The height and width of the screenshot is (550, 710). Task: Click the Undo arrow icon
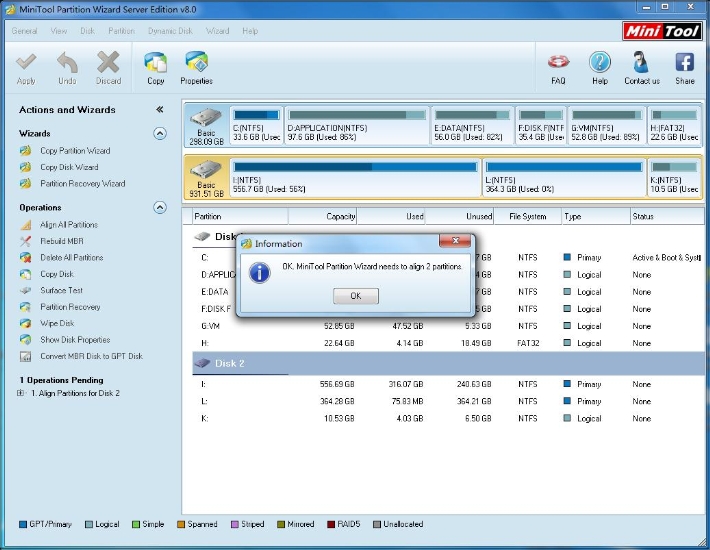[67, 64]
